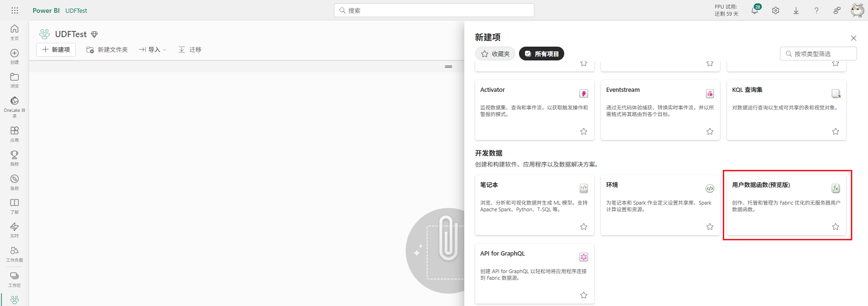
Task: Click the feedback icon in header
Action: coord(837,10)
